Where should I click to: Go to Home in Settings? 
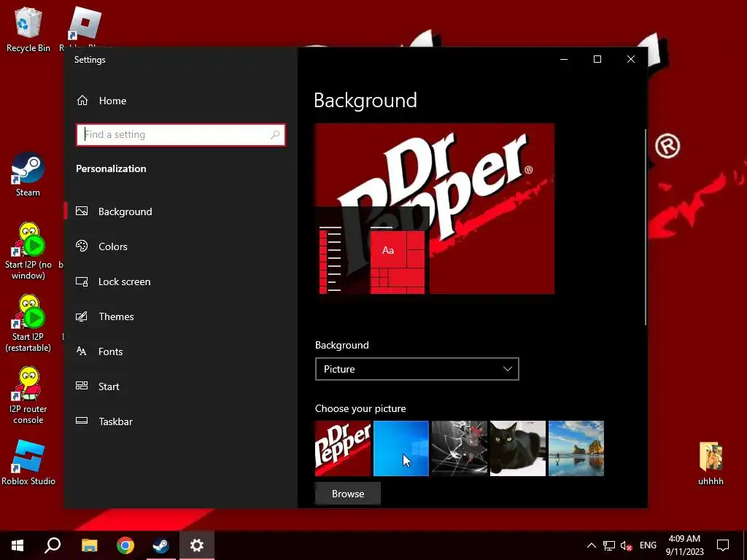click(x=113, y=101)
